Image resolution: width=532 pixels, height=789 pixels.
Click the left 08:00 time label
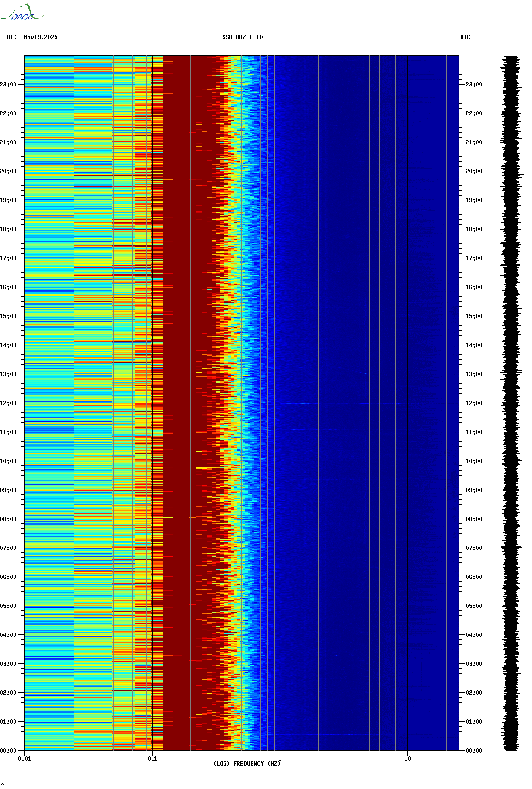point(8,519)
